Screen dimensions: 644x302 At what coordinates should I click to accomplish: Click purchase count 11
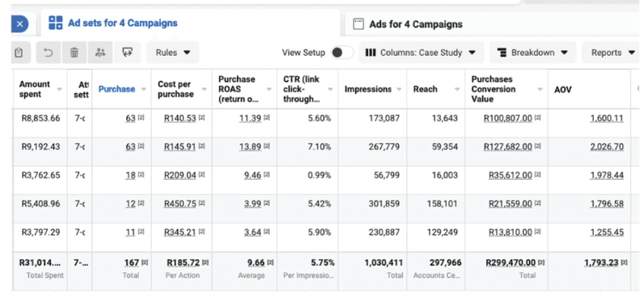click(130, 232)
